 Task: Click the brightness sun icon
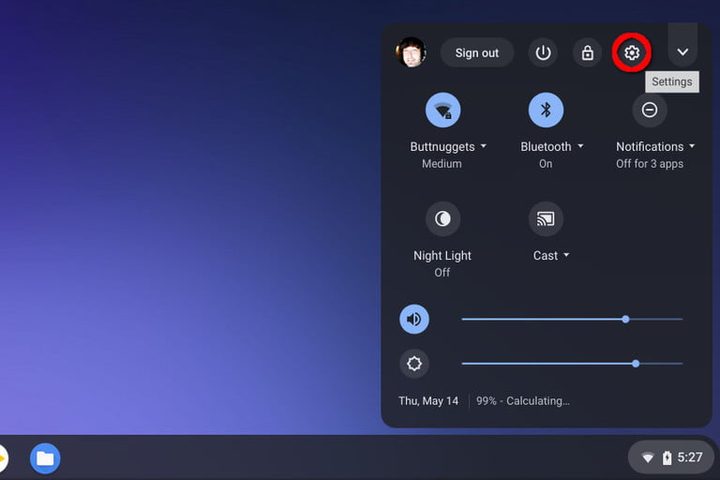point(414,364)
